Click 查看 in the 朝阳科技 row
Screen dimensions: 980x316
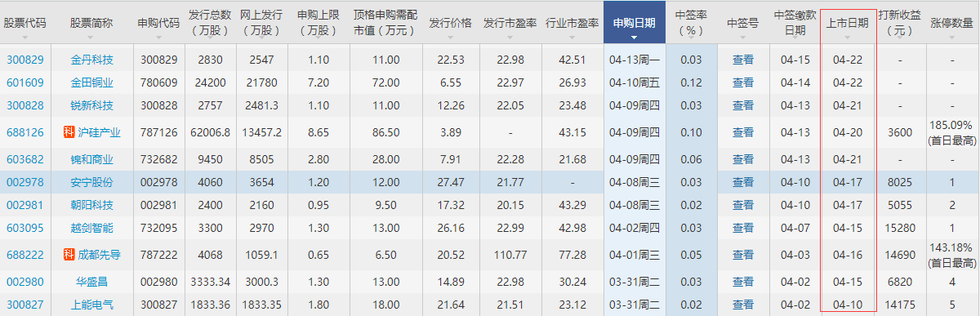tap(742, 205)
